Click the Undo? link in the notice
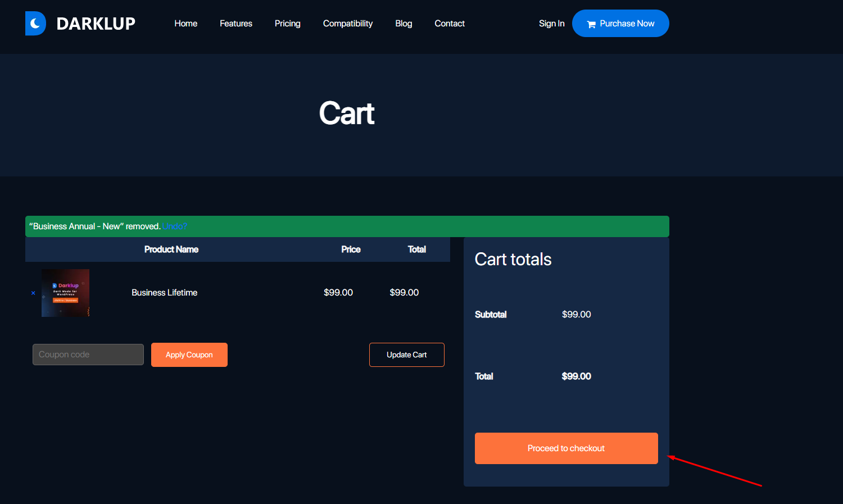The width and height of the screenshot is (843, 504). point(175,226)
